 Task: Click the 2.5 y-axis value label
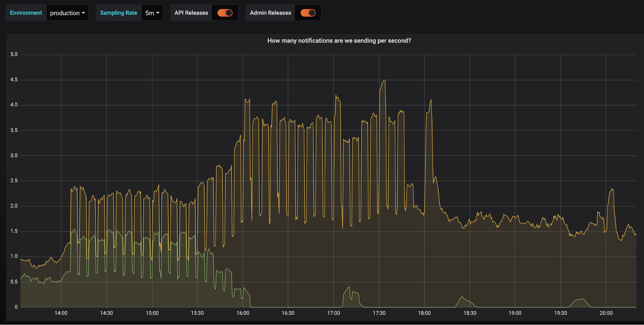click(x=14, y=181)
